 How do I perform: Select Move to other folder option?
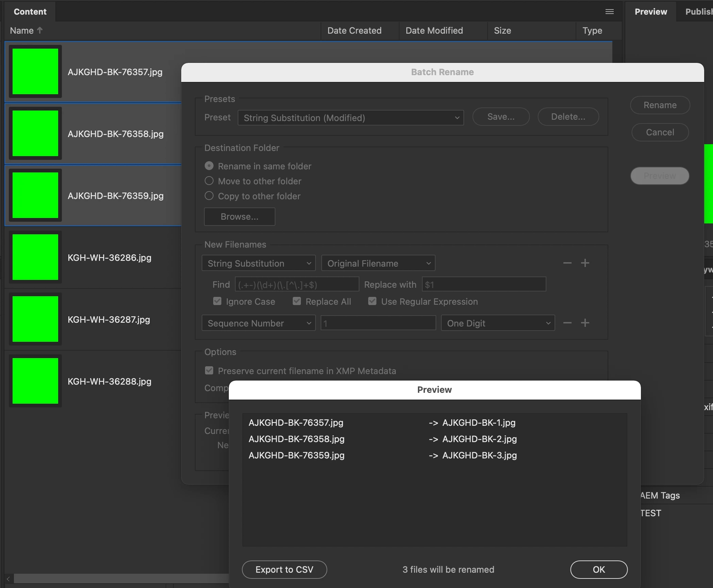[209, 181]
